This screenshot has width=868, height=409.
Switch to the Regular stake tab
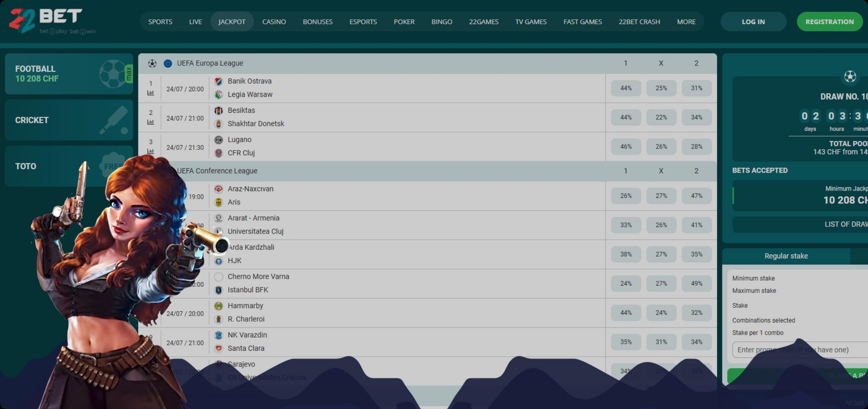[x=786, y=256]
